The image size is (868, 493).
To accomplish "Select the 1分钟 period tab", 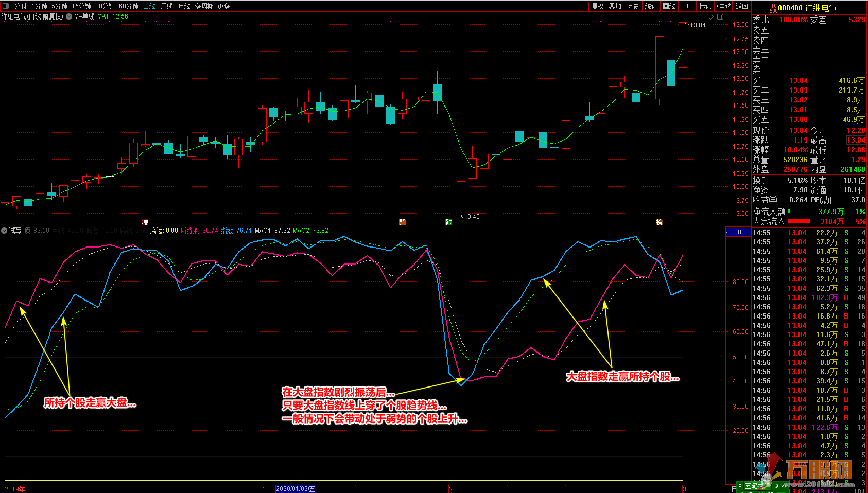I will (39, 6).
